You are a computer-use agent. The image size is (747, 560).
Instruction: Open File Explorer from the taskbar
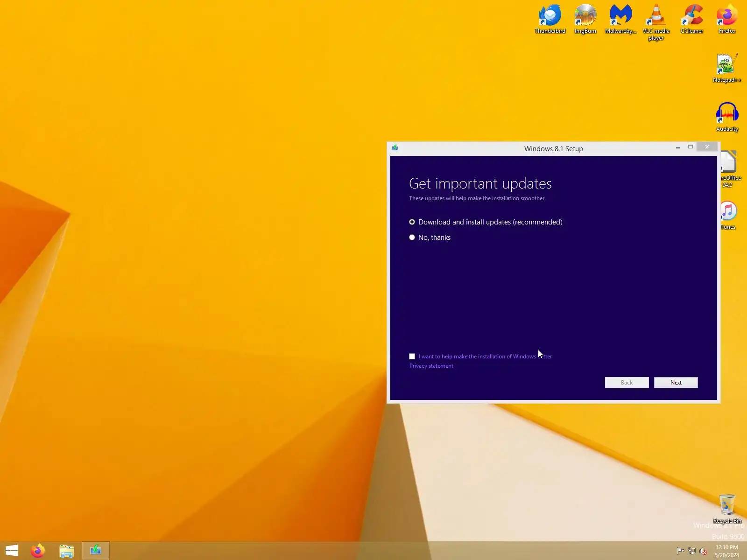point(67,551)
